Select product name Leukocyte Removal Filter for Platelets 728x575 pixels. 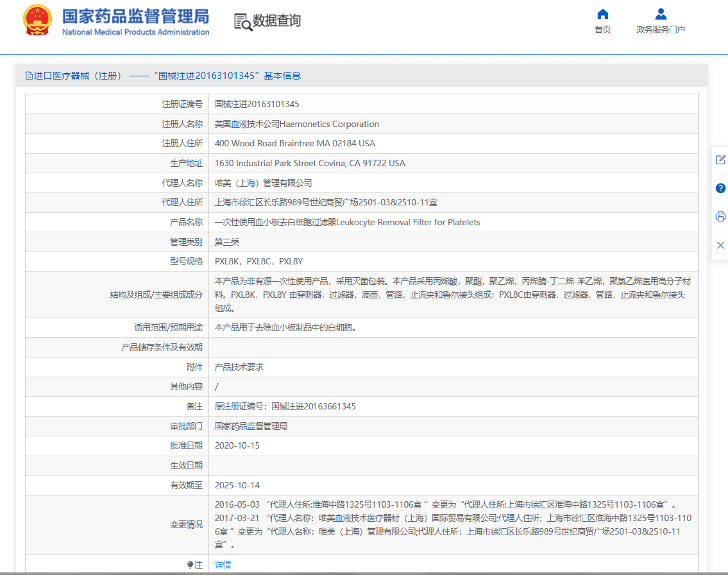pyautogui.click(x=347, y=222)
